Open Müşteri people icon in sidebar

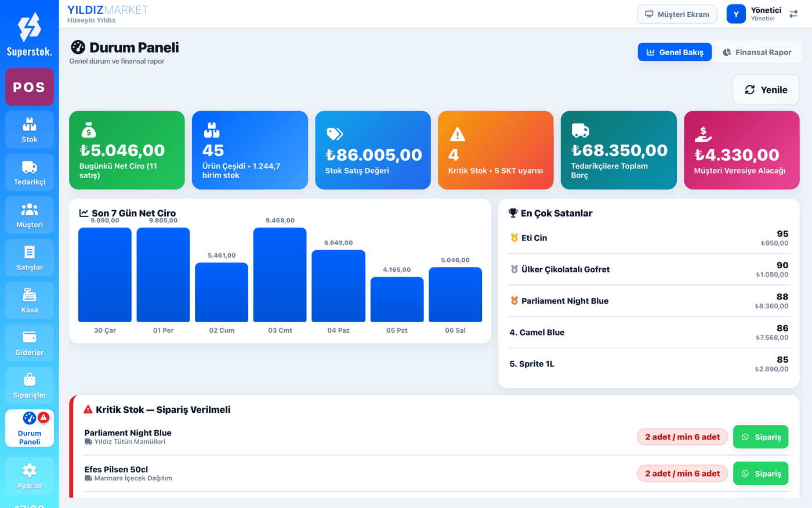[x=30, y=210]
